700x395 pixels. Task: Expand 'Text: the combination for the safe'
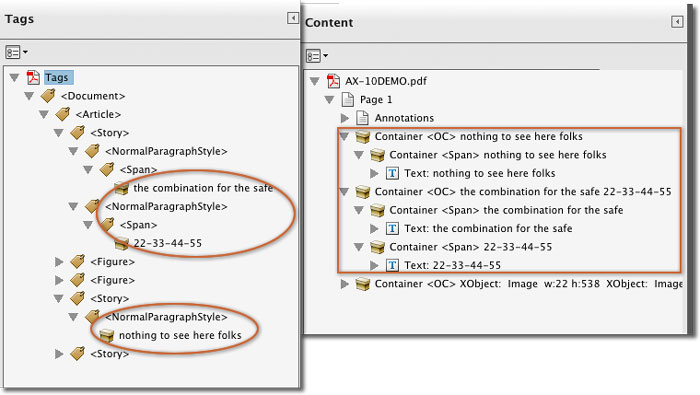tap(374, 229)
